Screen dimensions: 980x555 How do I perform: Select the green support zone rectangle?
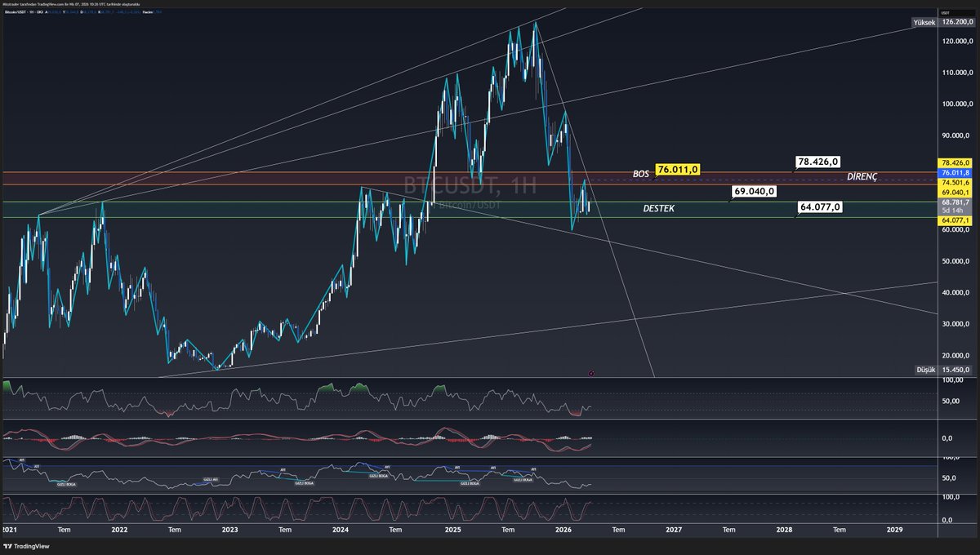tap(469, 209)
